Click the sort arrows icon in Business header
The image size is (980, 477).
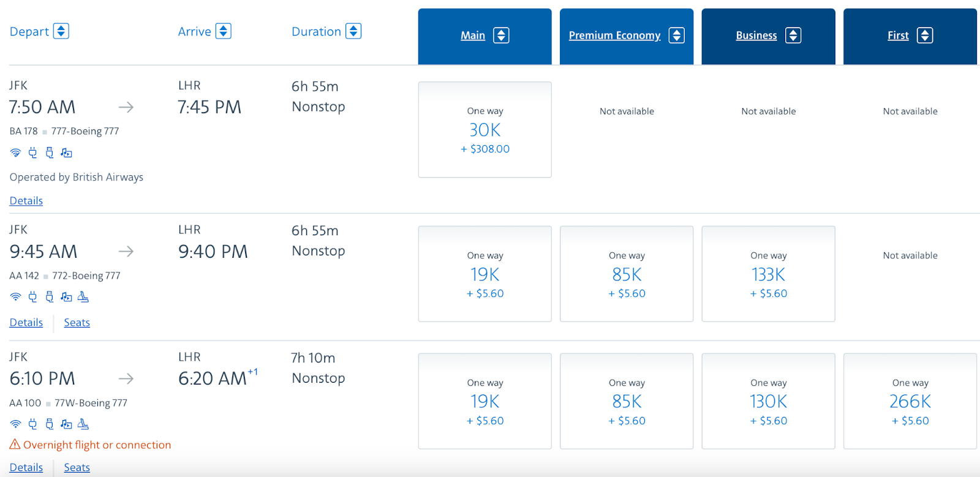[793, 36]
